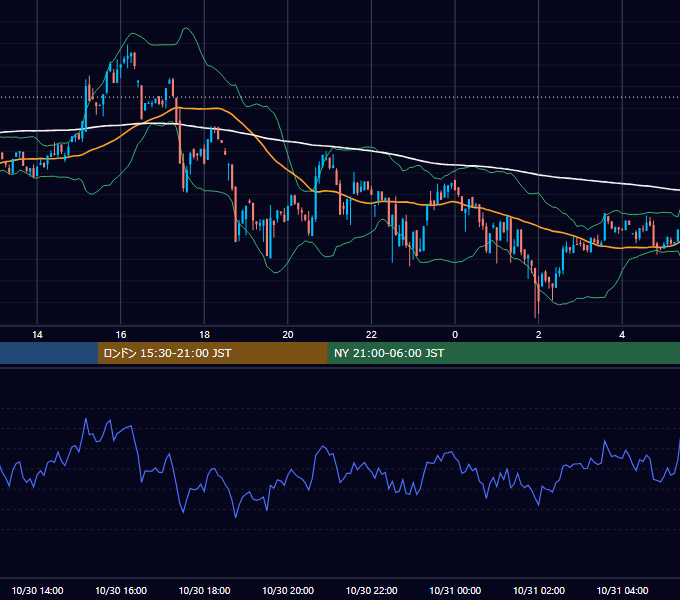Screen dimensions: 680x600
Task: Click the "10/30 18:00" date label
Action: tap(204, 590)
